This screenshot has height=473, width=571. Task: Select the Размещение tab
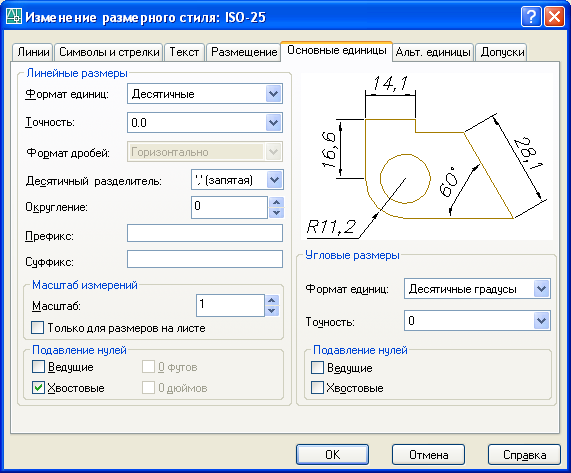click(244, 52)
